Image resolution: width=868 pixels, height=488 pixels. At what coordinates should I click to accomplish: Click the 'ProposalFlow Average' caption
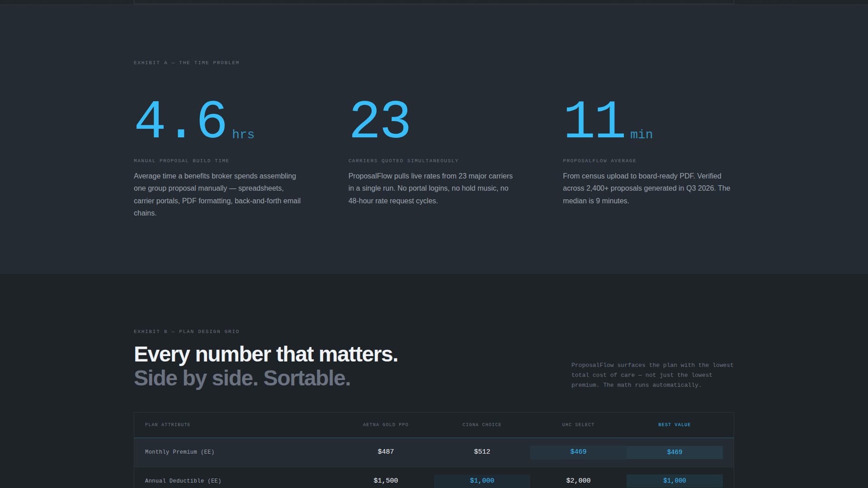[599, 161]
